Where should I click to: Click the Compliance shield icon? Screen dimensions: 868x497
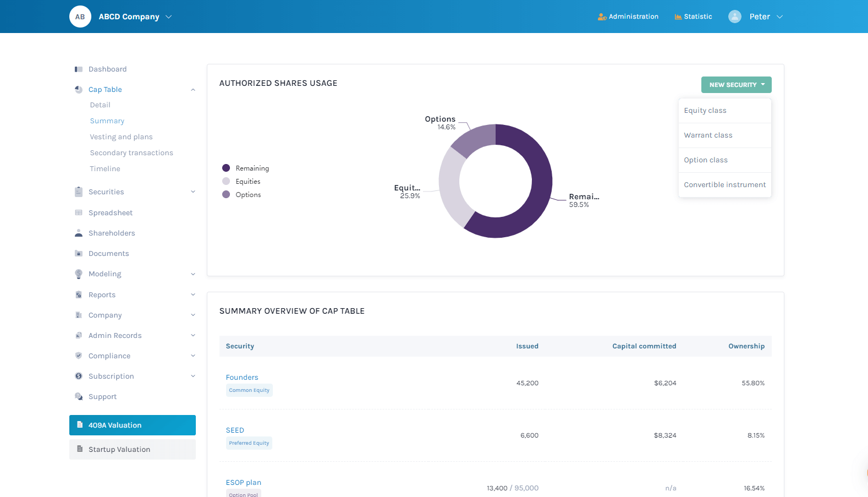coord(79,356)
